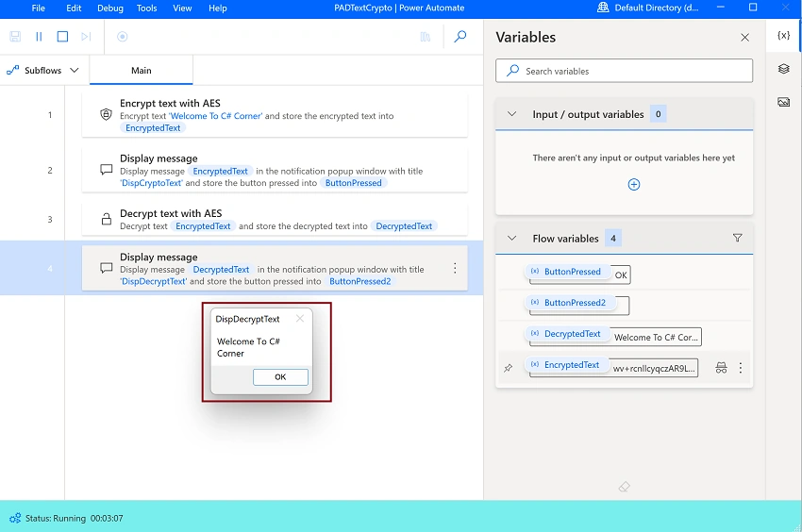Image resolution: width=802 pixels, height=532 pixels.
Task: Collapse the Input / output variables section
Action: pyautogui.click(x=512, y=114)
